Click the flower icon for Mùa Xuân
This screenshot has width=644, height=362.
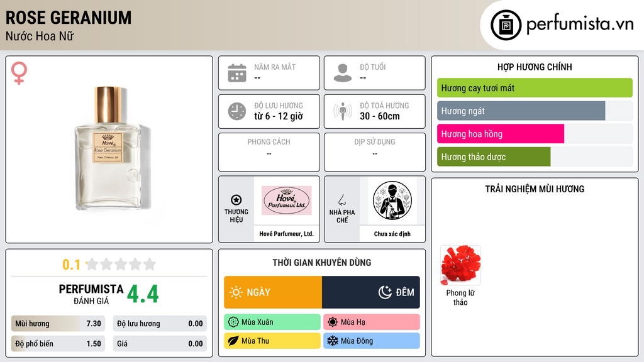233,322
